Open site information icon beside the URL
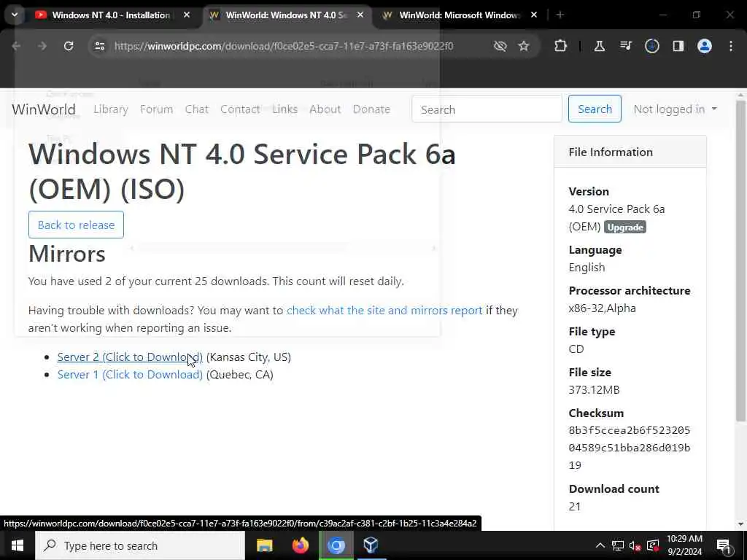Image resolution: width=747 pixels, height=560 pixels. 99,46
